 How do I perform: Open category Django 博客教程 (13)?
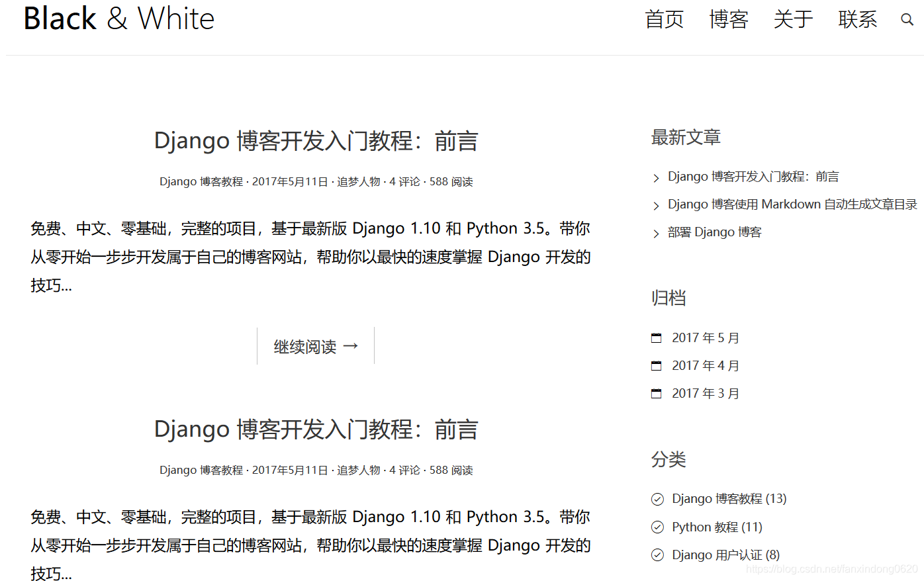coord(729,499)
